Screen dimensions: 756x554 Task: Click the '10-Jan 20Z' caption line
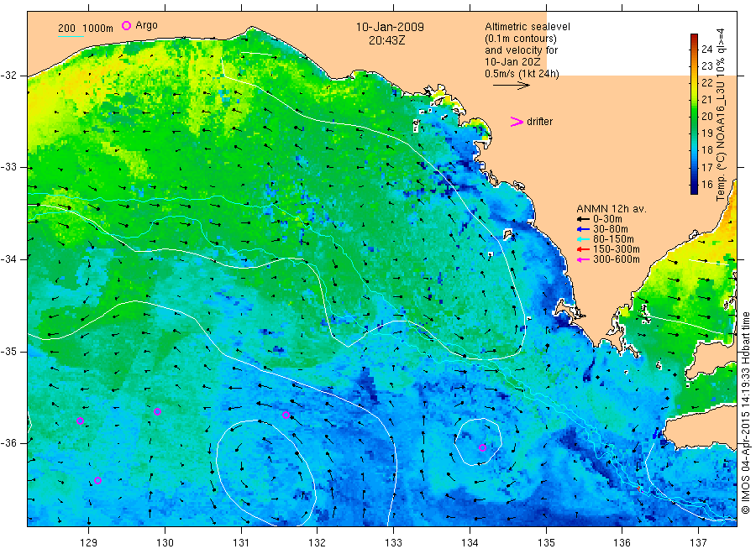(512, 62)
